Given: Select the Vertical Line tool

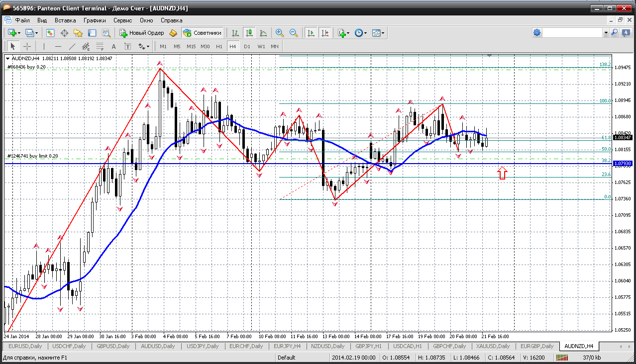Looking at the screenshot, I should click(x=44, y=46).
